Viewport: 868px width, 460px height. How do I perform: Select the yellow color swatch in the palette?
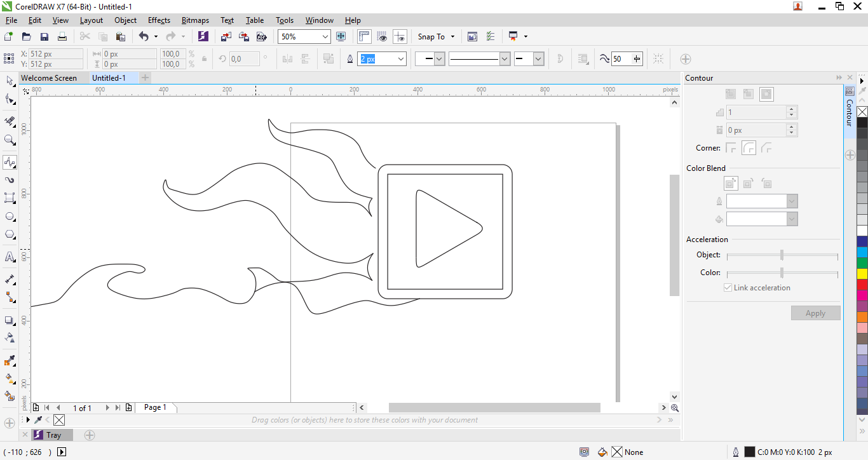click(x=862, y=273)
